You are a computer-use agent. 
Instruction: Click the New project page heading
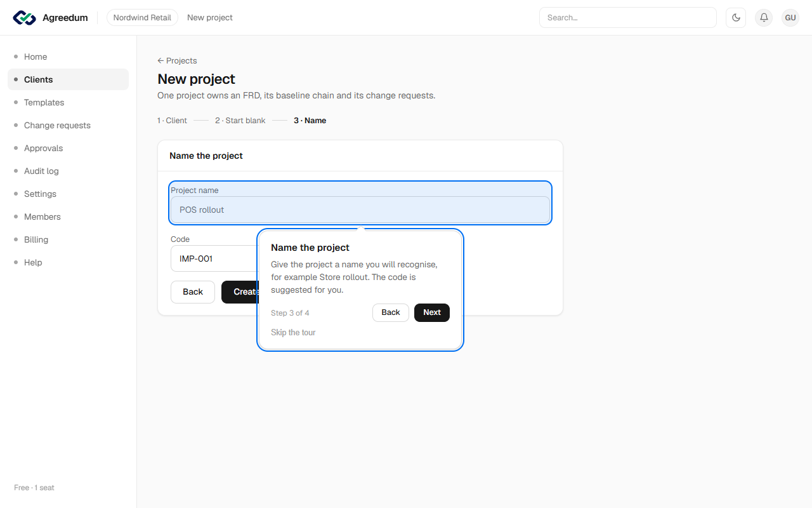click(196, 79)
